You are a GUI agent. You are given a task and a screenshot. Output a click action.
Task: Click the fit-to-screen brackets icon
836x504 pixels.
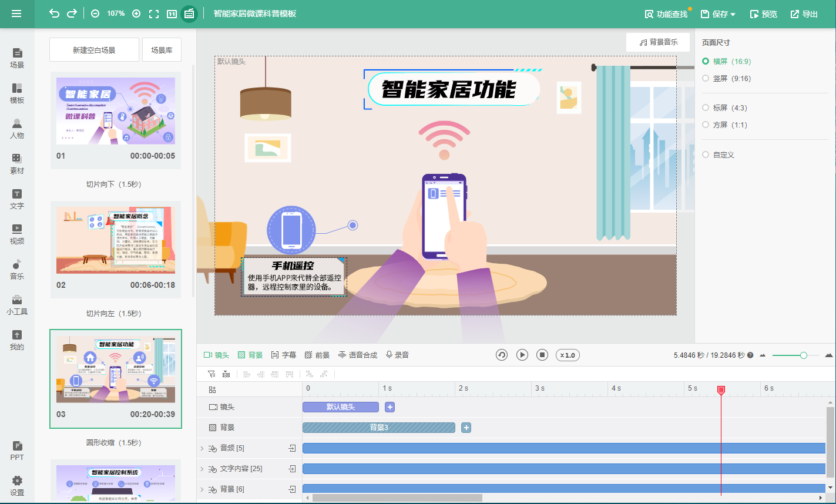coord(154,14)
